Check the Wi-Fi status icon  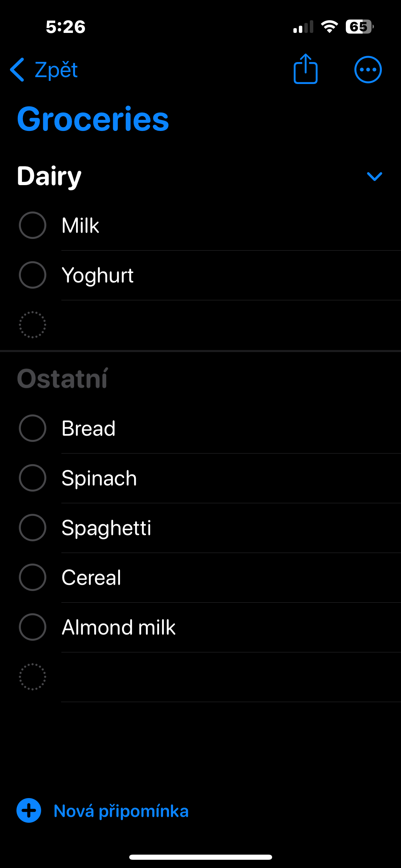[329, 27]
